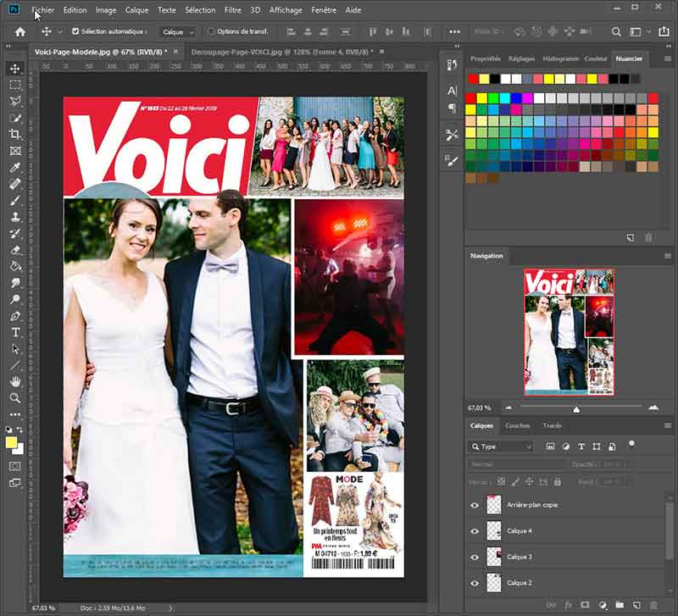The image size is (678, 616).
Task: Click the Home button in options bar
Action: pyautogui.click(x=19, y=31)
